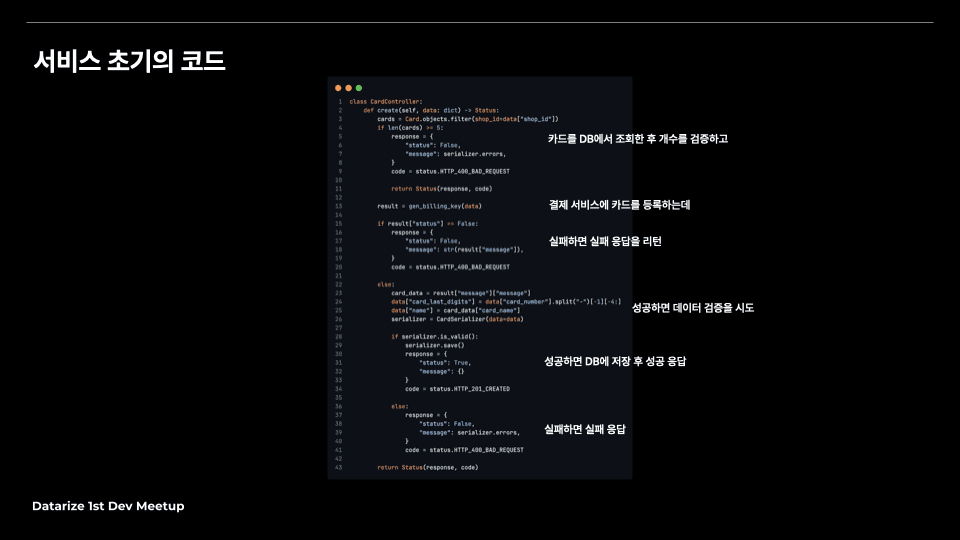The width and height of the screenshot is (960, 540).
Task: Click code line starting "cards = Card.objects.filter"
Action: pos(468,119)
